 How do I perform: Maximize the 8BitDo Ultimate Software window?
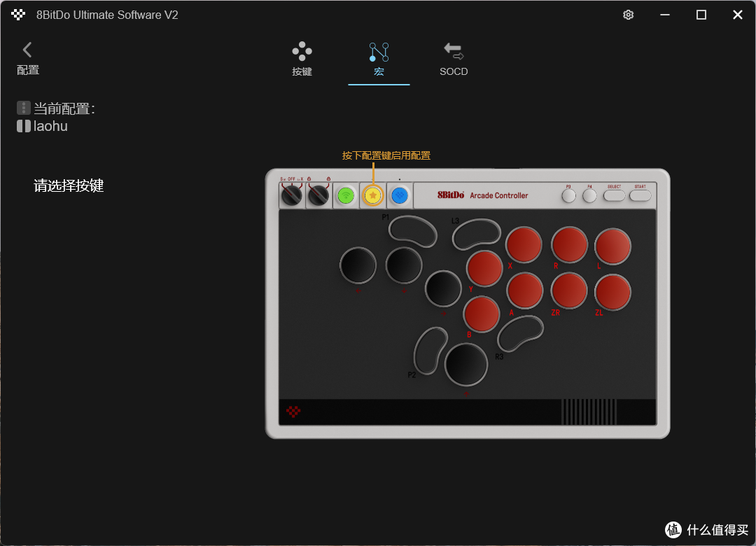701,15
